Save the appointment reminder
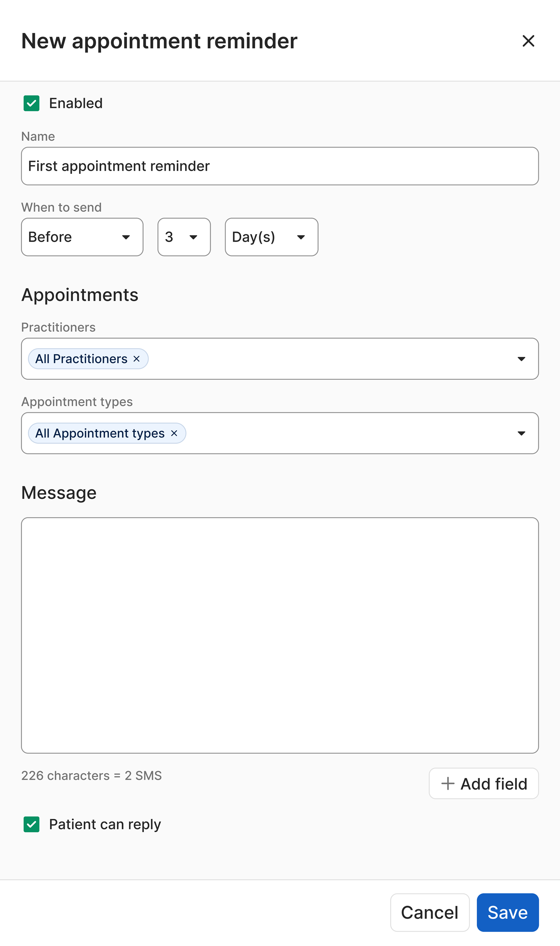The image size is (560, 946). (x=507, y=912)
